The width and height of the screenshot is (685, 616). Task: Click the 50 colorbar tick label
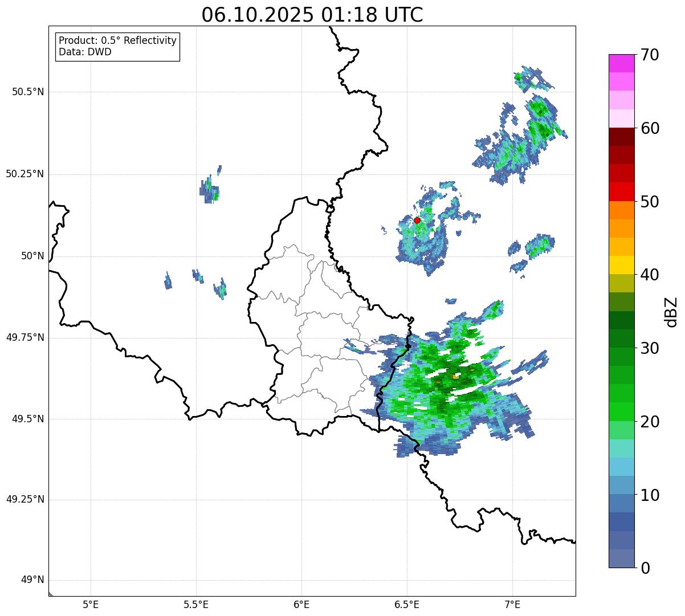(x=650, y=202)
